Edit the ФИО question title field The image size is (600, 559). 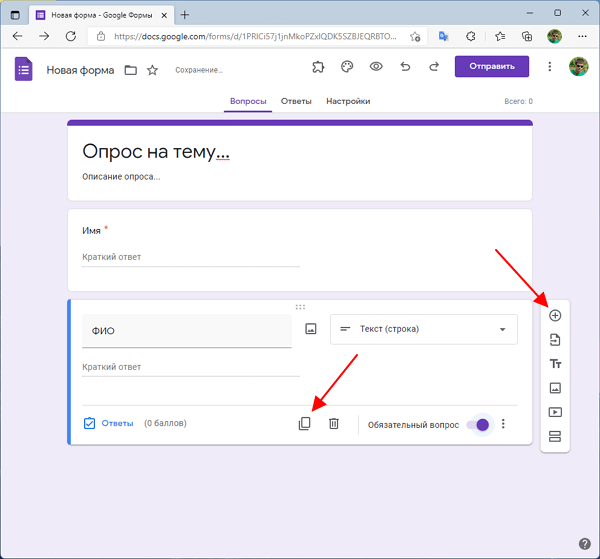click(x=187, y=331)
